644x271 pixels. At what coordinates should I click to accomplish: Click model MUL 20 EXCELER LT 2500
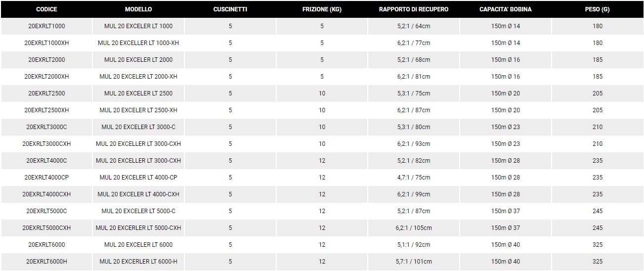(138, 93)
